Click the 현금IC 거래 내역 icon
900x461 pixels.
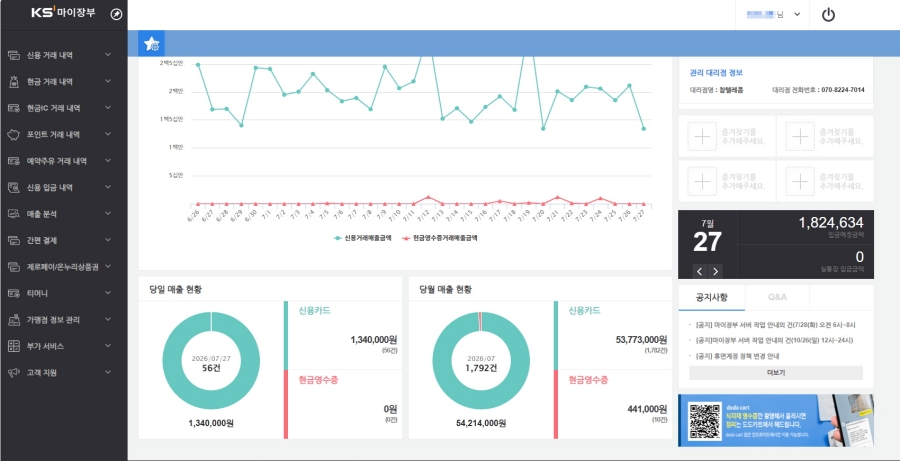14,109
